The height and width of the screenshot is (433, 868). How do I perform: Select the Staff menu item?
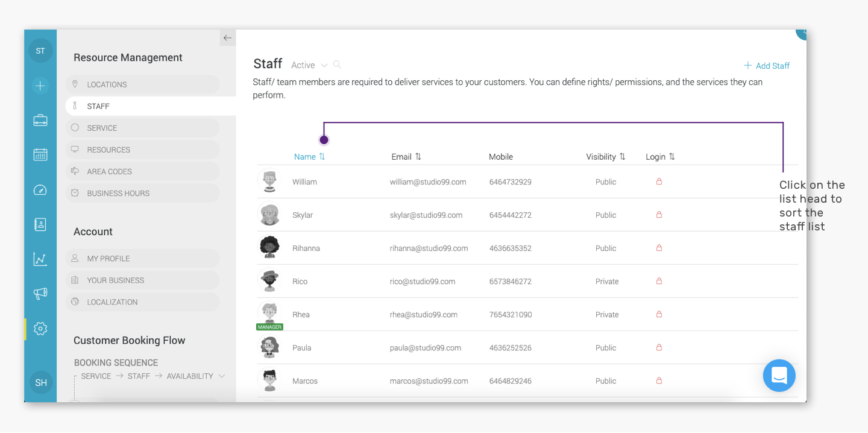click(150, 106)
